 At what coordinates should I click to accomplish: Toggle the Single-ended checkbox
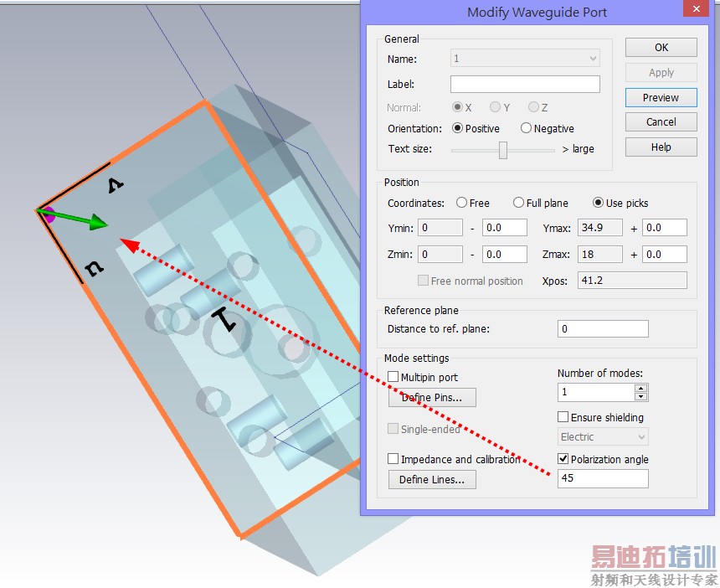[393, 429]
